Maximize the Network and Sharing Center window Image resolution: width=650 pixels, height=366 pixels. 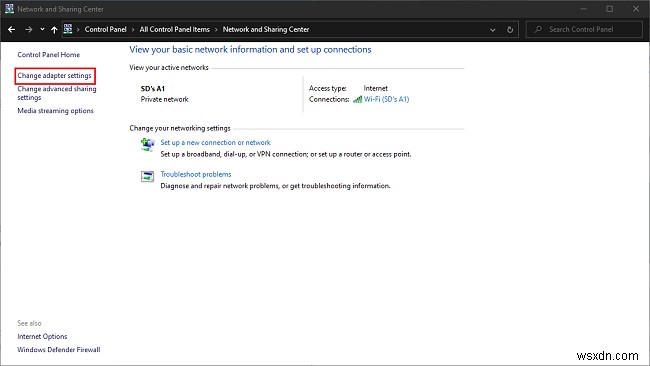(x=609, y=9)
